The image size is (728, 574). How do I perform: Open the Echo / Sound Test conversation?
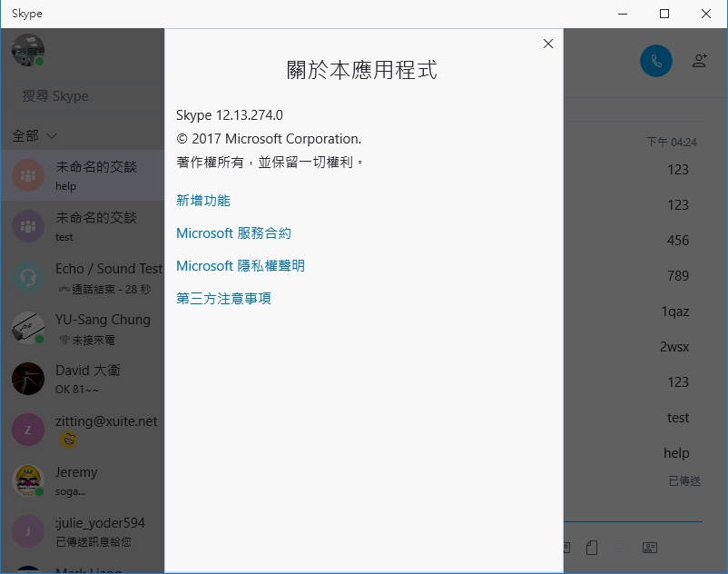pos(83,277)
